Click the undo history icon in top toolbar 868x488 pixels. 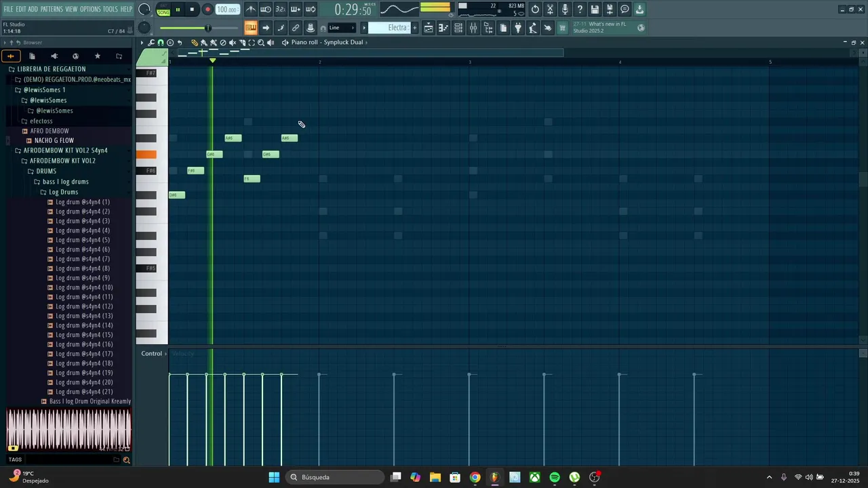point(534,9)
